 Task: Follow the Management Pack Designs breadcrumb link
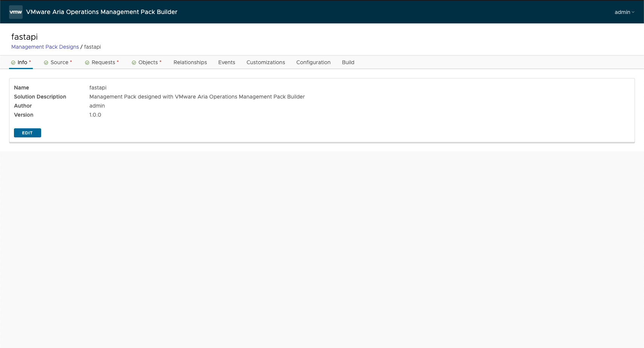coord(45,47)
